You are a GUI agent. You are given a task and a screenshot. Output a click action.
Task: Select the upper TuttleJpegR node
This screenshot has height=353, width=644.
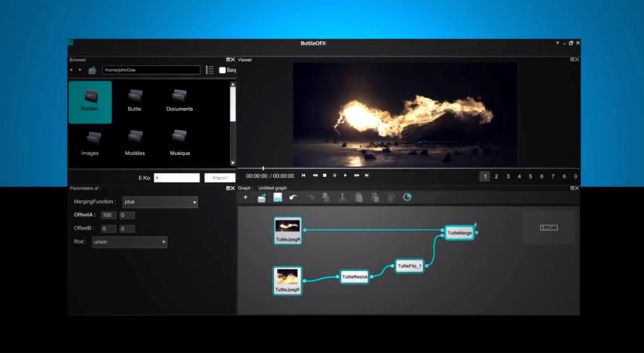point(288,231)
